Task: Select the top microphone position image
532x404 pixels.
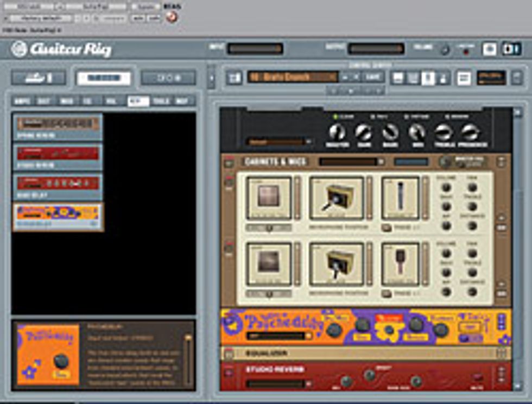Action: tap(336, 197)
